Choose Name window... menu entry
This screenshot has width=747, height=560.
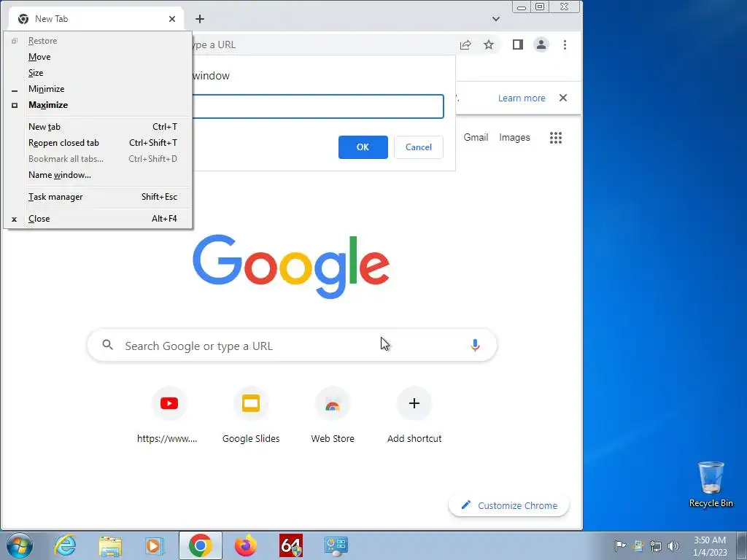[x=98, y=175]
